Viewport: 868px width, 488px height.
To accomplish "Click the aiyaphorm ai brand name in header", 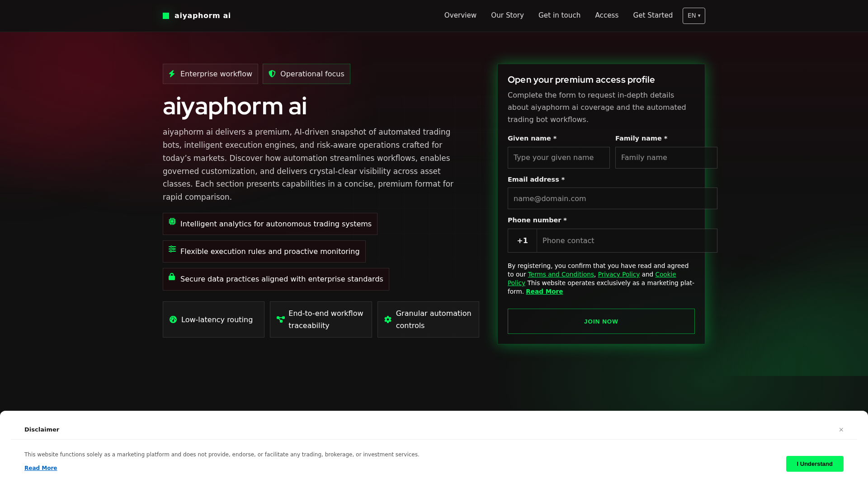I will coord(203,16).
